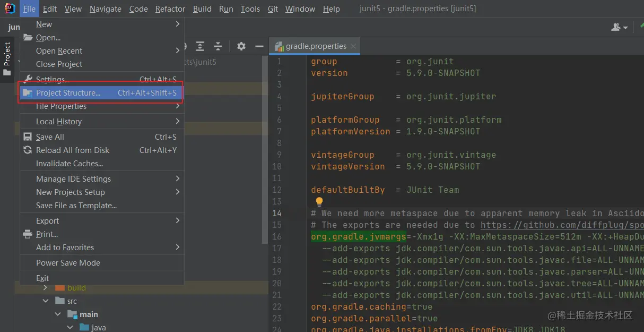
Task: Click line number 14 in gutter
Action: point(276,213)
